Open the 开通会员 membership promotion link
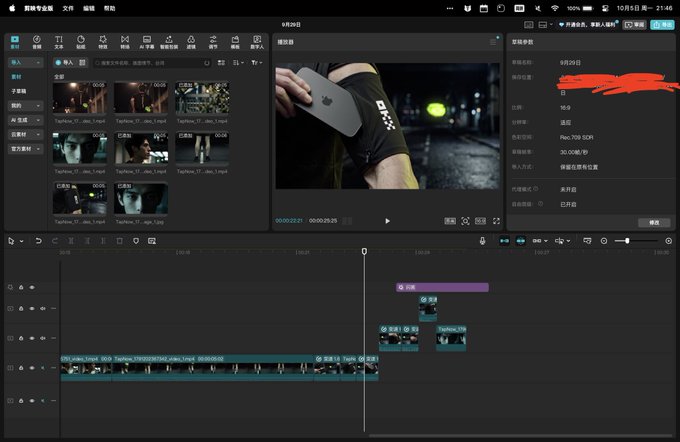The height and width of the screenshot is (442, 680). pos(588,25)
